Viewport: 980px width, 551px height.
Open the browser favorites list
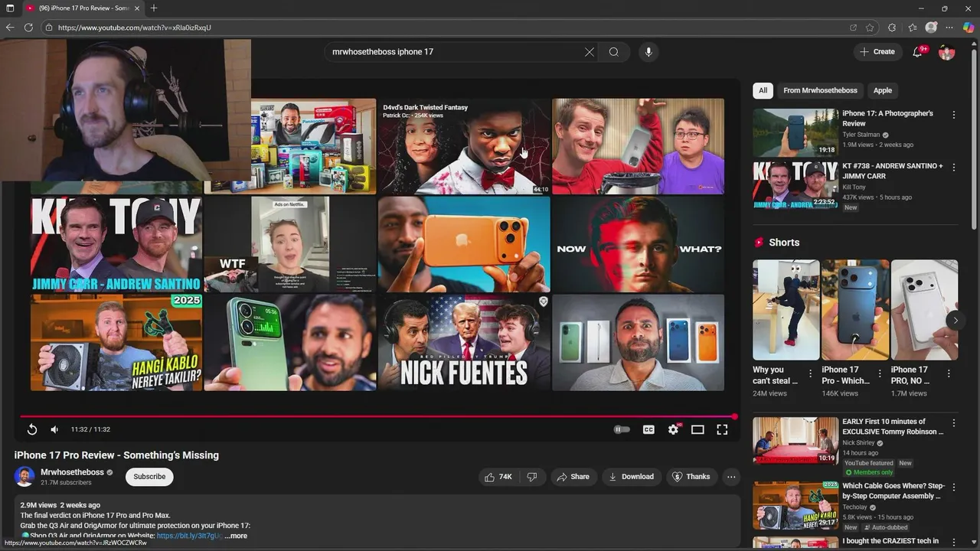pos(913,28)
